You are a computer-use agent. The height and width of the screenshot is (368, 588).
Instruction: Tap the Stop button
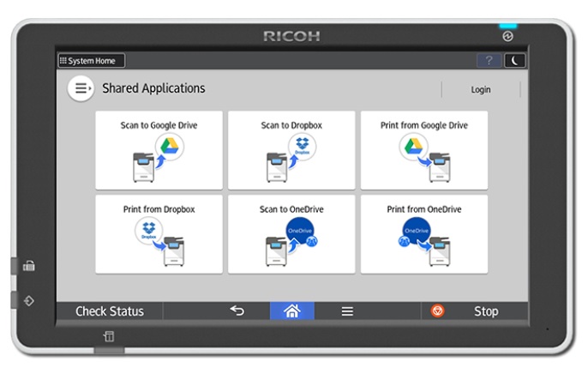[474, 311]
